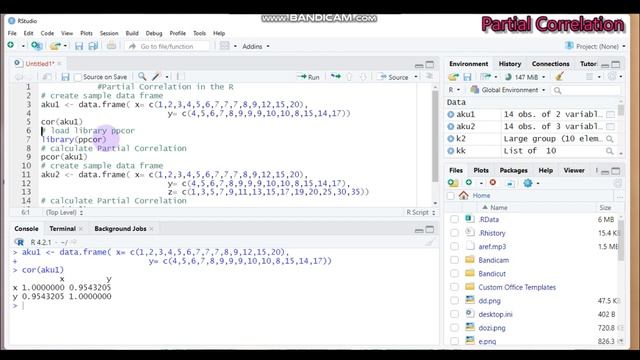Tick the checkbox for Bandicut folder

[454, 273]
